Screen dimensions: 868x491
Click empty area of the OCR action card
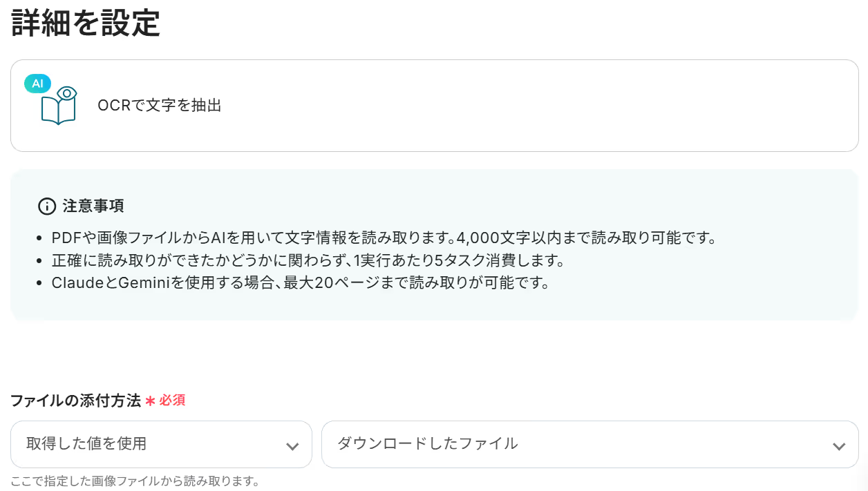(539, 106)
